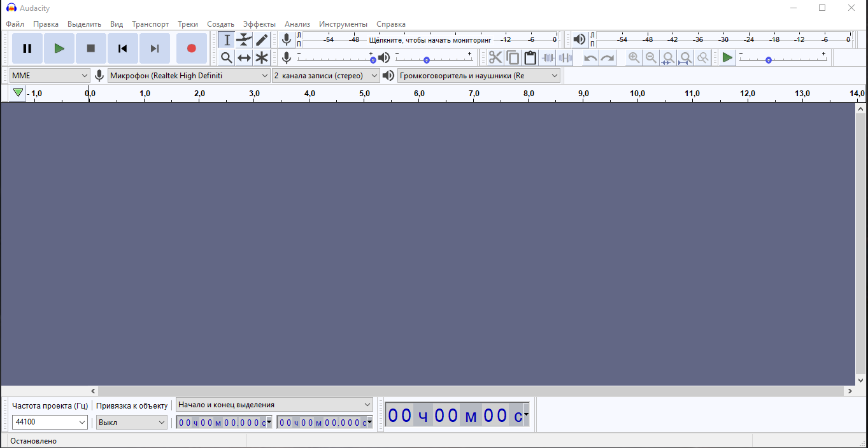This screenshot has height=448, width=868.
Task: Open the Инструменты menu
Action: (x=343, y=24)
